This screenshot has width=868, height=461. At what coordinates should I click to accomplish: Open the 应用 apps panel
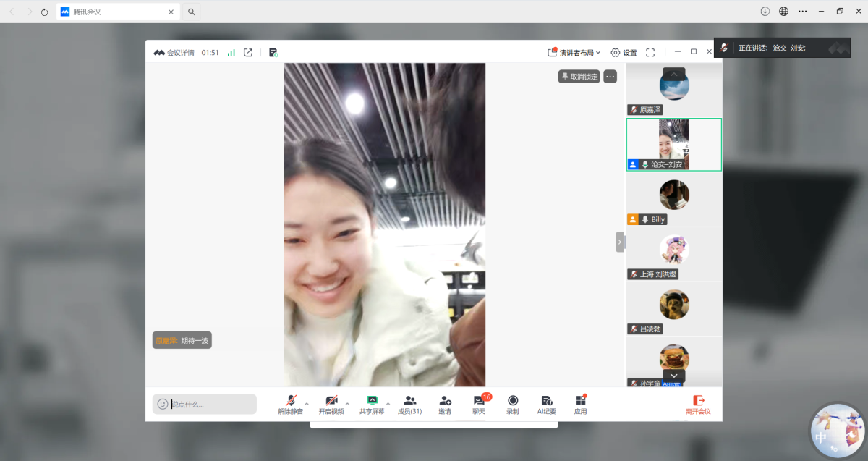580,405
